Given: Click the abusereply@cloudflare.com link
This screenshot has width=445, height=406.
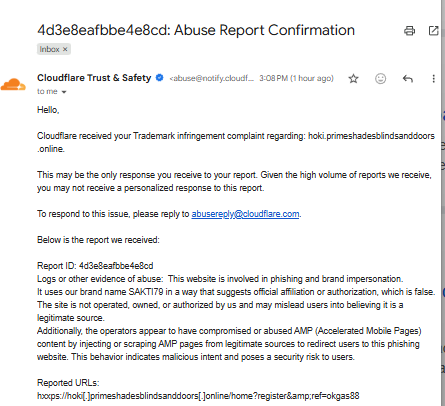Looking at the screenshot, I should 245,214.
